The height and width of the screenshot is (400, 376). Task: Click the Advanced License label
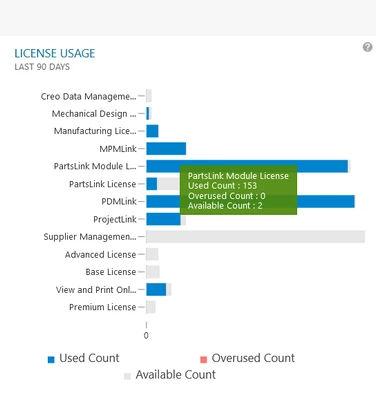(100, 254)
